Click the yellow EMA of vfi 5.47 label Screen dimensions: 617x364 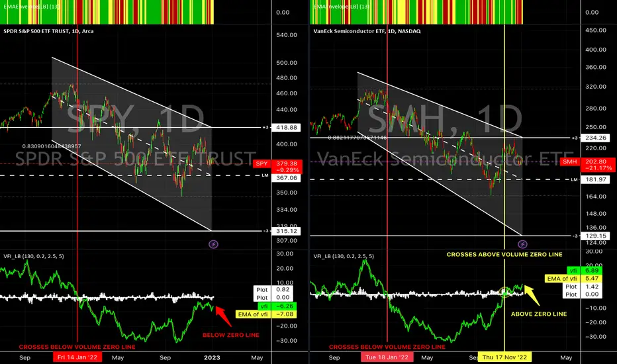pos(573,279)
